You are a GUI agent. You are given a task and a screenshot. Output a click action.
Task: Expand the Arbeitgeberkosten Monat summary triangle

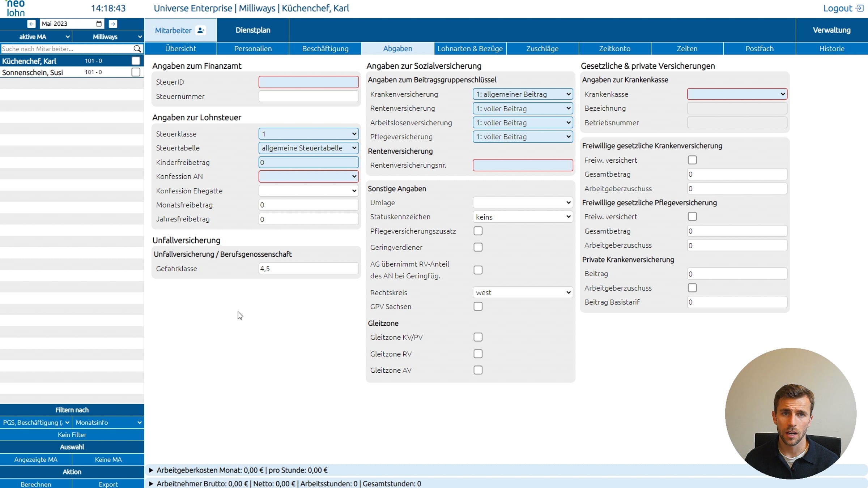pos(151,470)
